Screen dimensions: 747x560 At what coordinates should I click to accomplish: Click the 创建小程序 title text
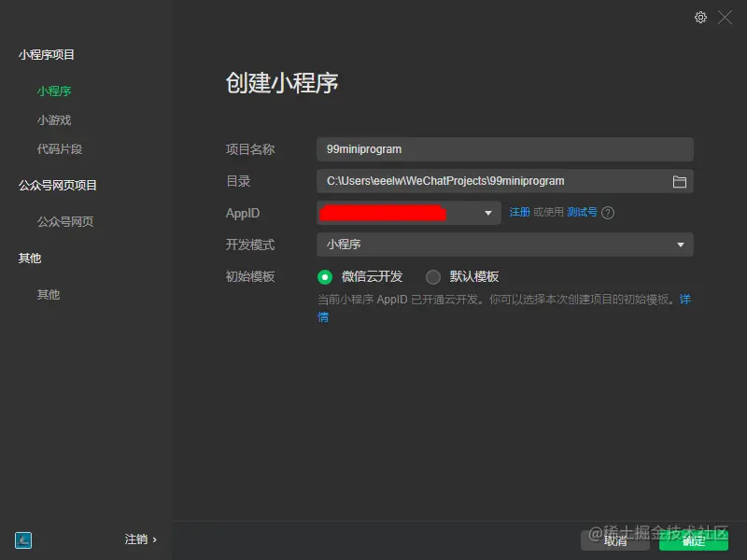click(x=282, y=83)
